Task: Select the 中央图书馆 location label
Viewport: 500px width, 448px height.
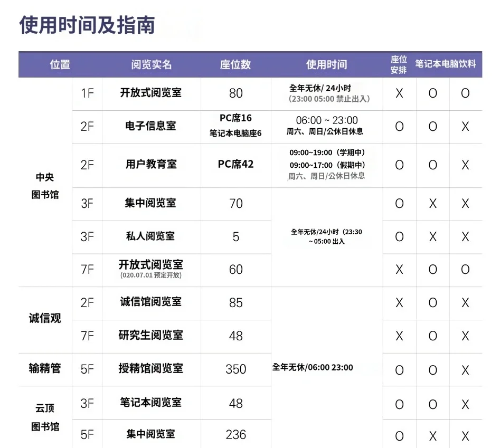Action: 44,186
